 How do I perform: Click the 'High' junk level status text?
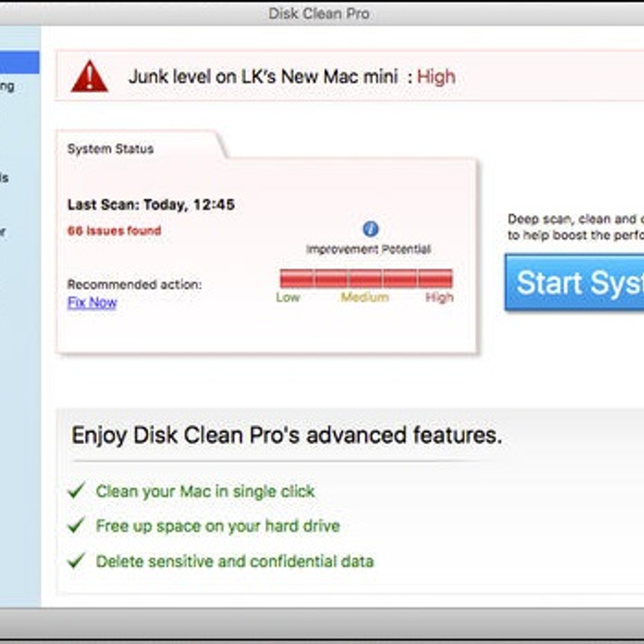click(436, 77)
